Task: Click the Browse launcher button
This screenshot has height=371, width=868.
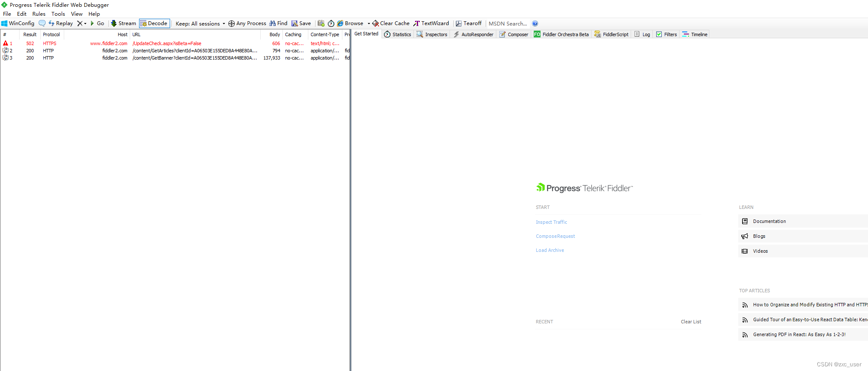Action: tap(350, 23)
